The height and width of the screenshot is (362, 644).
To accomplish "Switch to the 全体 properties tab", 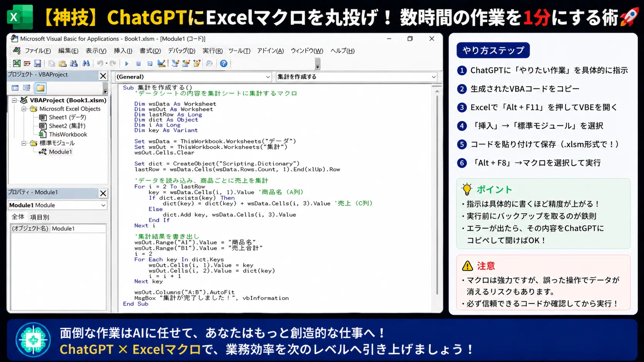I will click(18, 217).
